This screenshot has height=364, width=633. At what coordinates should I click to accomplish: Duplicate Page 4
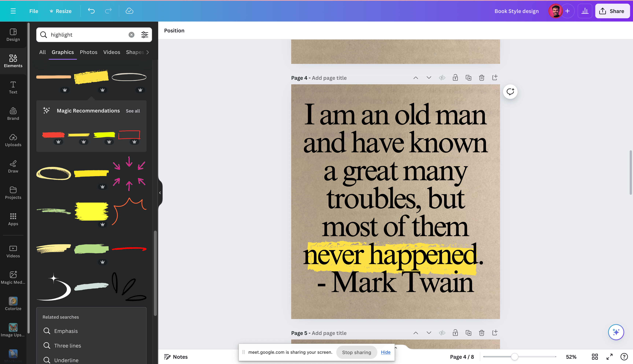(468, 78)
